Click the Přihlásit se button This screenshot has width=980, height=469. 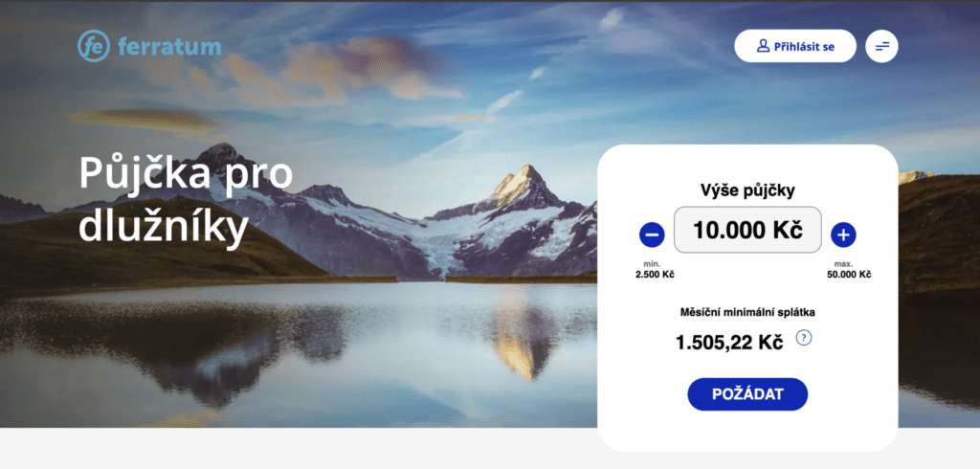[x=795, y=46]
